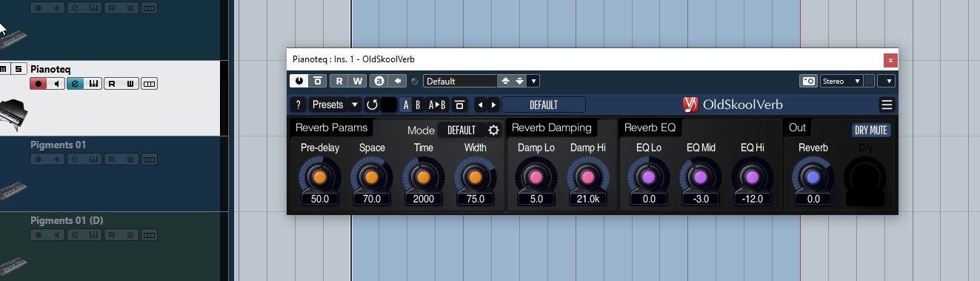Open Pianoteq instrument editor keyboard icon
980x281 pixels.
[93, 84]
